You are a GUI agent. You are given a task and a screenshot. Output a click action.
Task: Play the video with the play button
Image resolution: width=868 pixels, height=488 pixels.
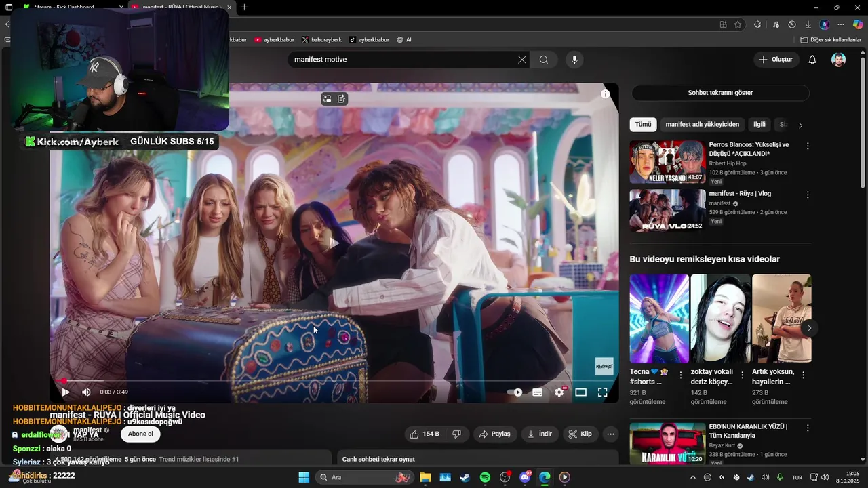coord(66,392)
